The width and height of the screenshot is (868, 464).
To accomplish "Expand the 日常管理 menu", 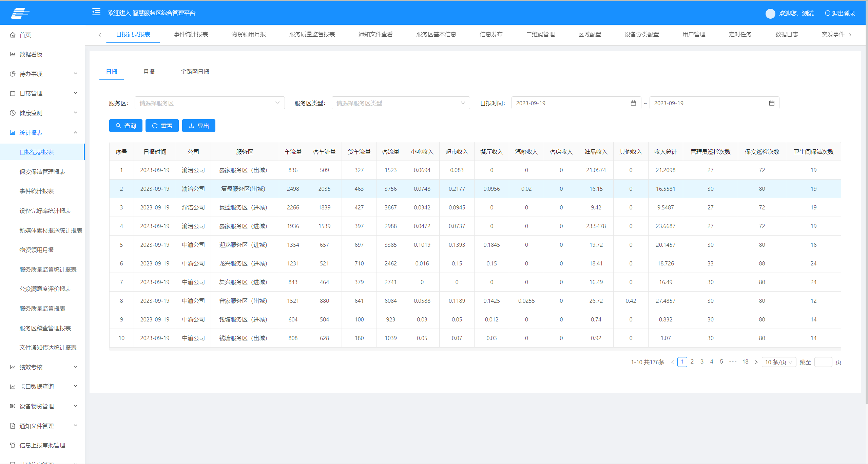I will (42, 93).
